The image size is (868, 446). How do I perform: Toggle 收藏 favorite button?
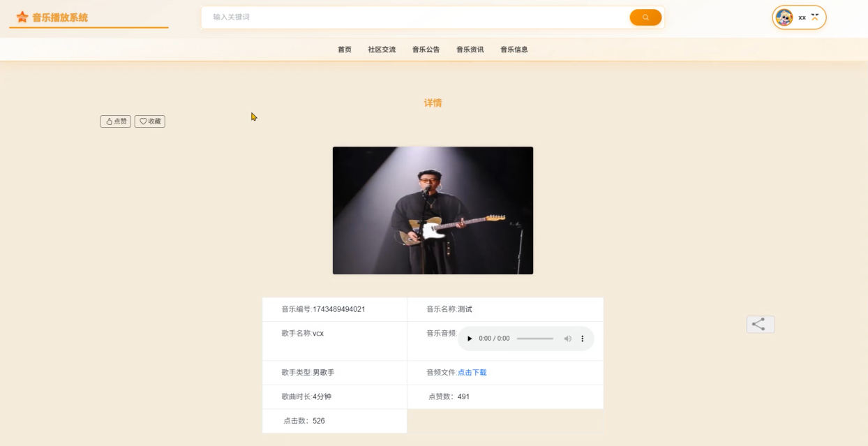[x=150, y=121]
